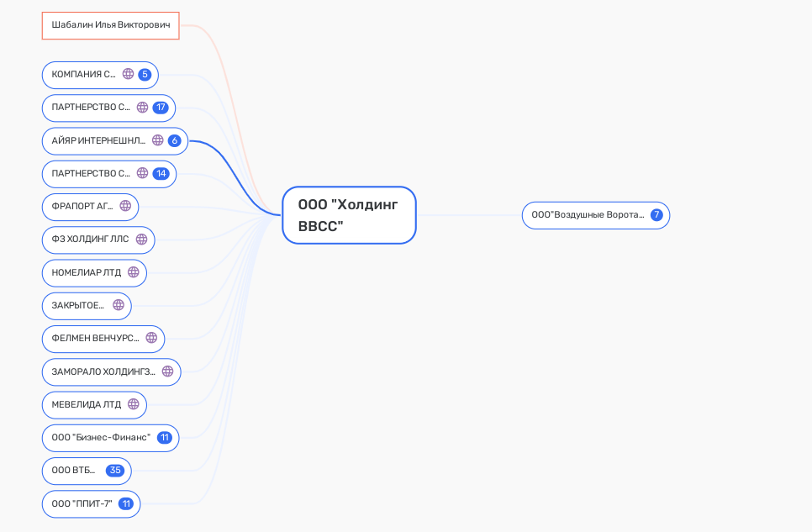Click the МЕВЕЛИДА ЛТД node label
Image resolution: width=812 pixels, height=532 pixels.
click(86, 404)
